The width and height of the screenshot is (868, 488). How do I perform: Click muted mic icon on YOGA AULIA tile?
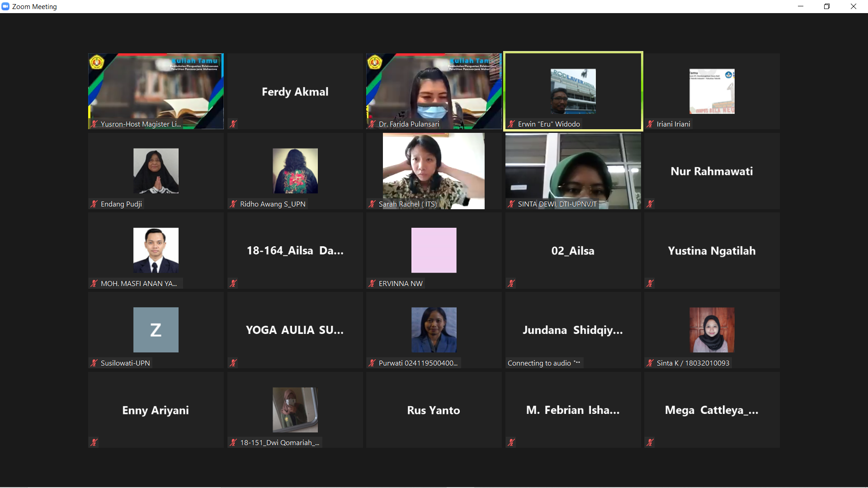(x=233, y=363)
